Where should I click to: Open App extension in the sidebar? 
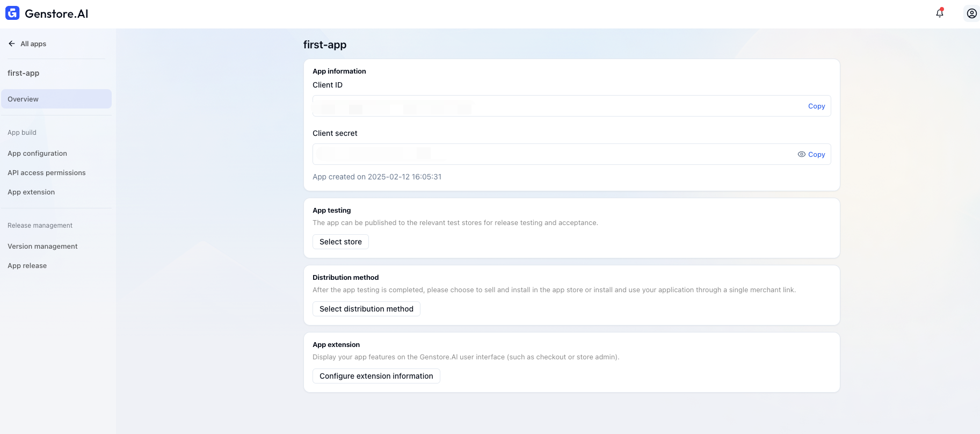(x=31, y=192)
